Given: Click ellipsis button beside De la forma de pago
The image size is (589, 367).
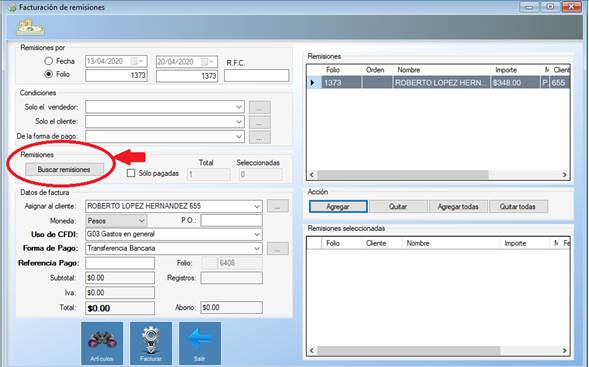Looking at the screenshot, I should click(x=260, y=137).
